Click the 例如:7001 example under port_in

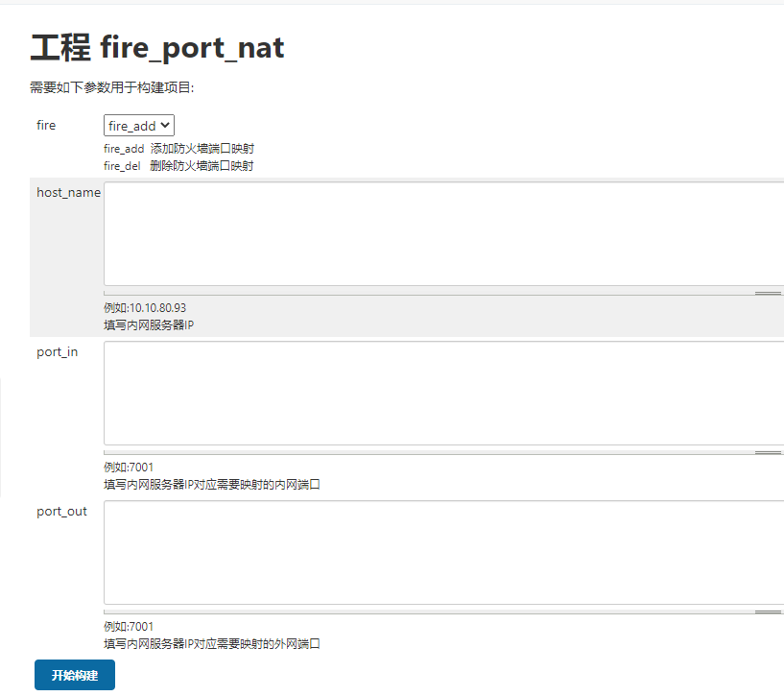tap(129, 468)
